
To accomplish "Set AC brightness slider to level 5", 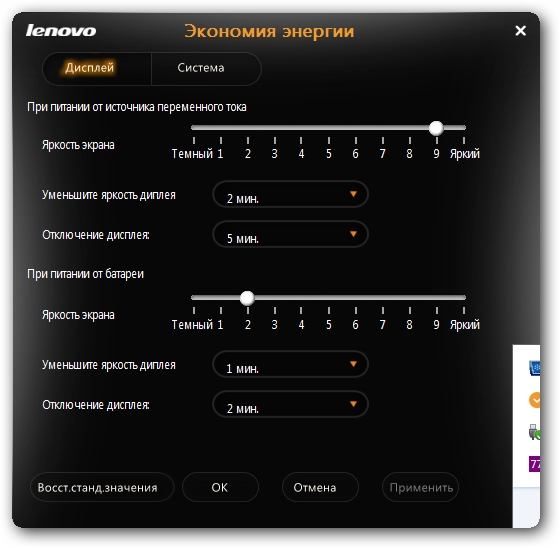I will pos(329,128).
